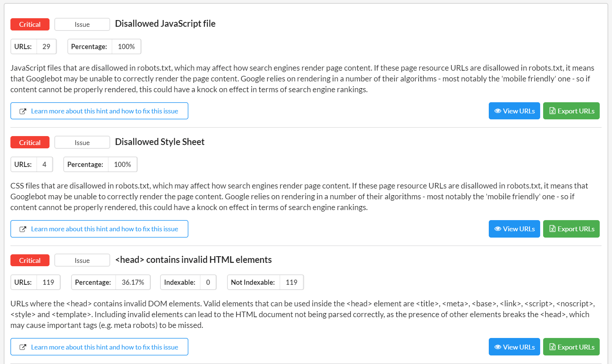Click the external link icon under invalid HTML elements
The height and width of the screenshot is (364, 612).
pos(23,347)
